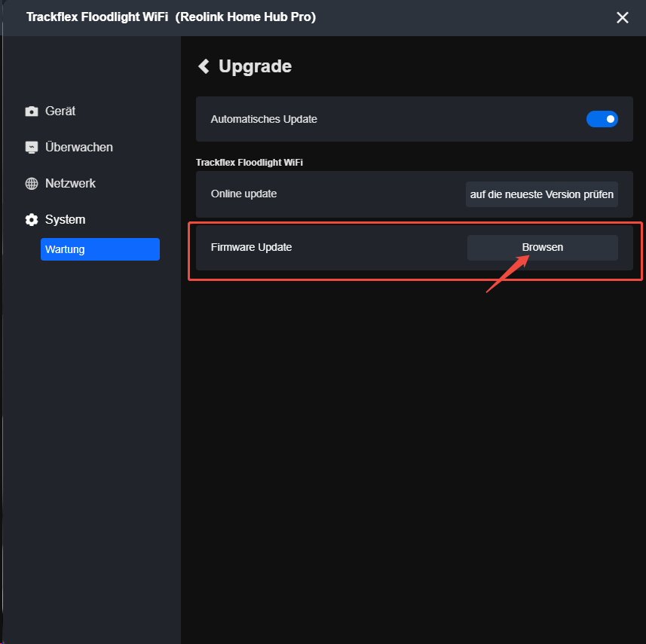Image resolution: width=646 pixels, height=644 pixels.
Task: Click the camera icon beside Gerät
Action: click(x=32, y=111)
